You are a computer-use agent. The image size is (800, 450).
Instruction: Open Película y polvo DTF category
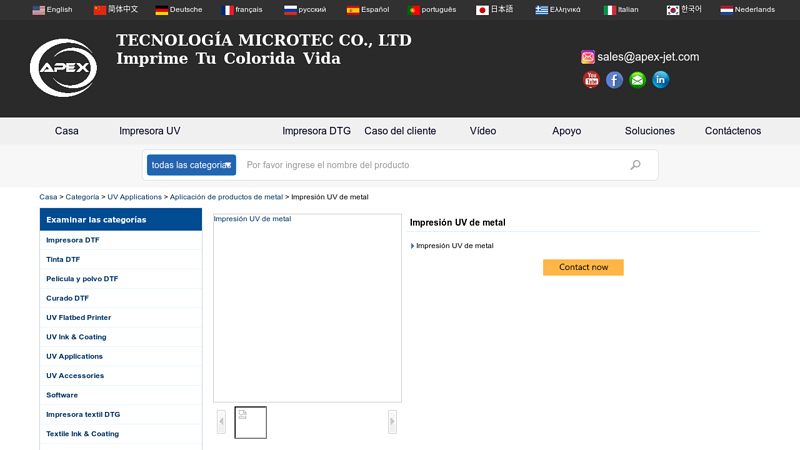tap(82, 279)
